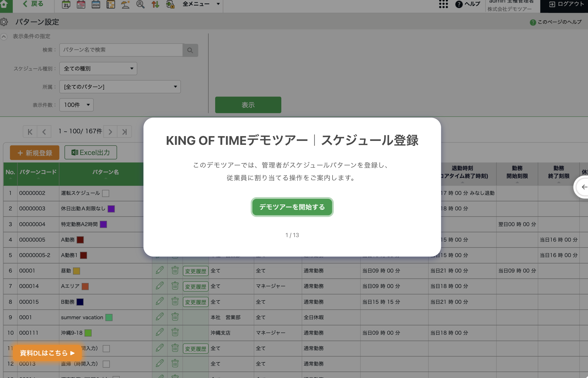Click green swatch of summer vacation
The image size is (588, 378).
(x=109, y=318)
